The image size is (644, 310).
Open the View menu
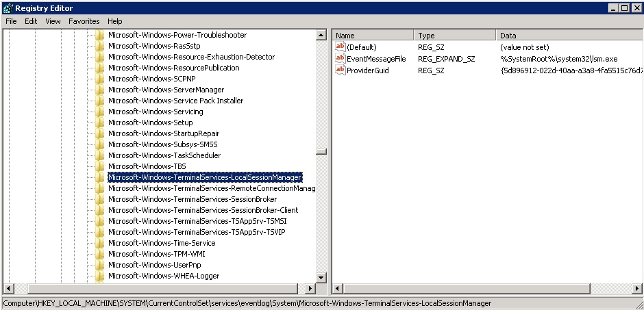click(53, 21)
